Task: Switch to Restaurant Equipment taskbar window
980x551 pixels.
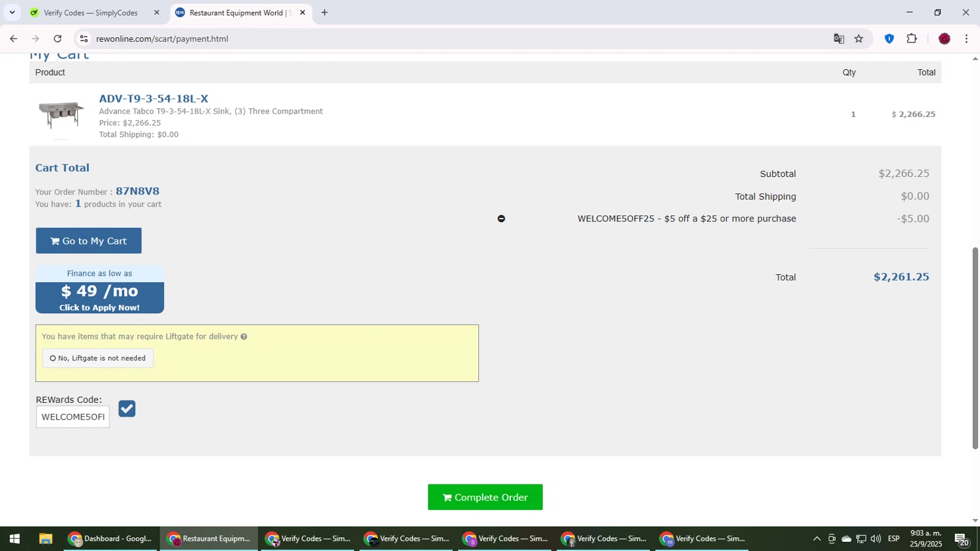Action: tap(209, 539)
